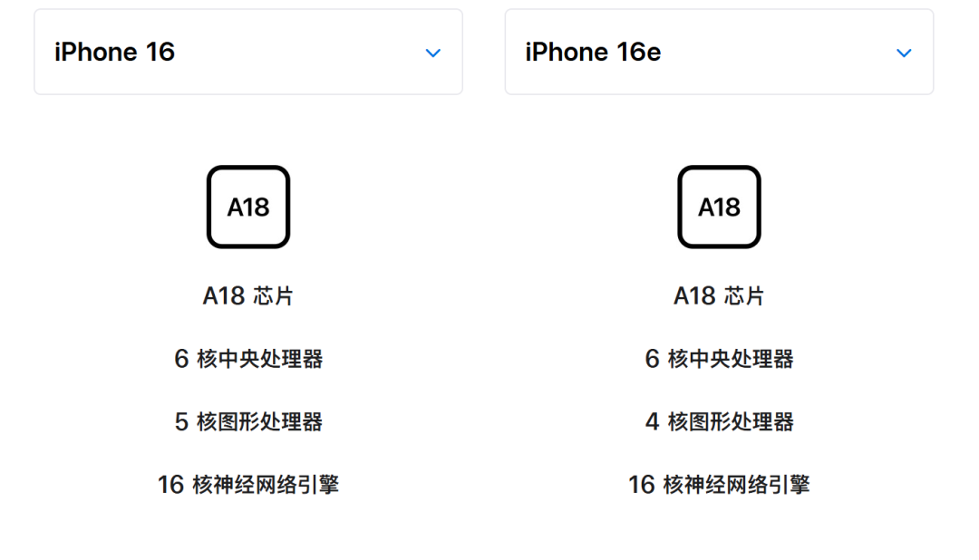The height and width of the screenshot is (560, 979).
Task: Select "A18 芯片" label in iPhone 16 column
Action: click(x=248, y=296)
